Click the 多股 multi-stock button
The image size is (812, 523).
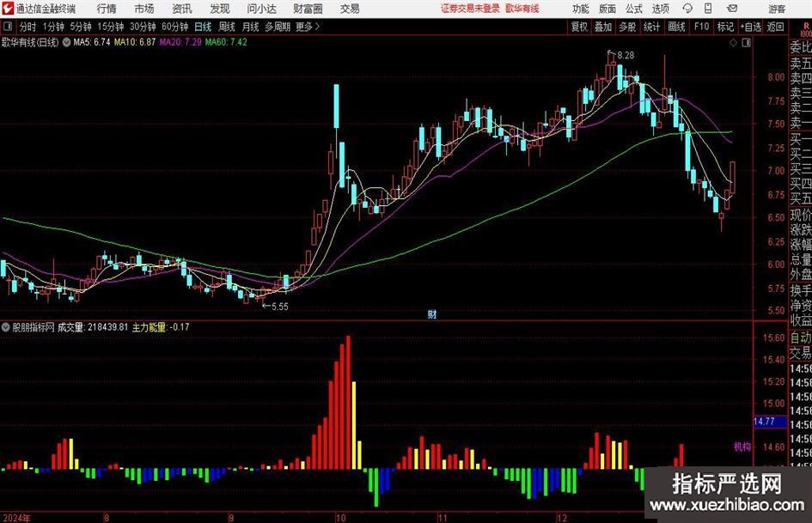[627, 27]
